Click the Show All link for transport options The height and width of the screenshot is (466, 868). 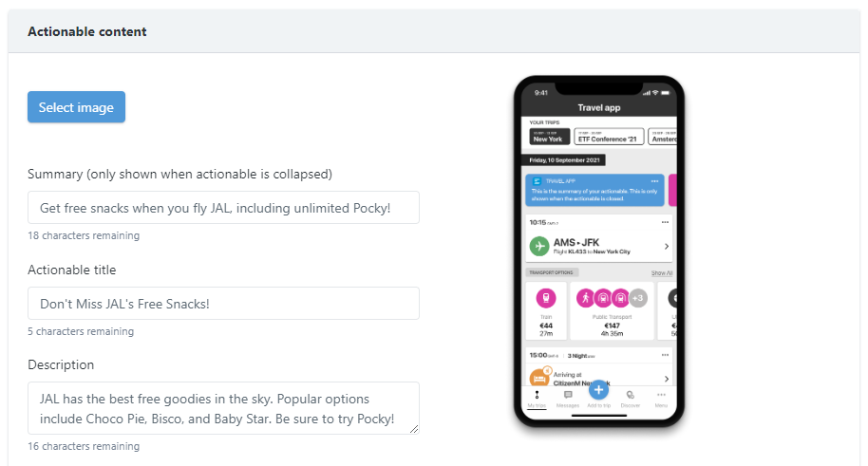pos(662,273)
